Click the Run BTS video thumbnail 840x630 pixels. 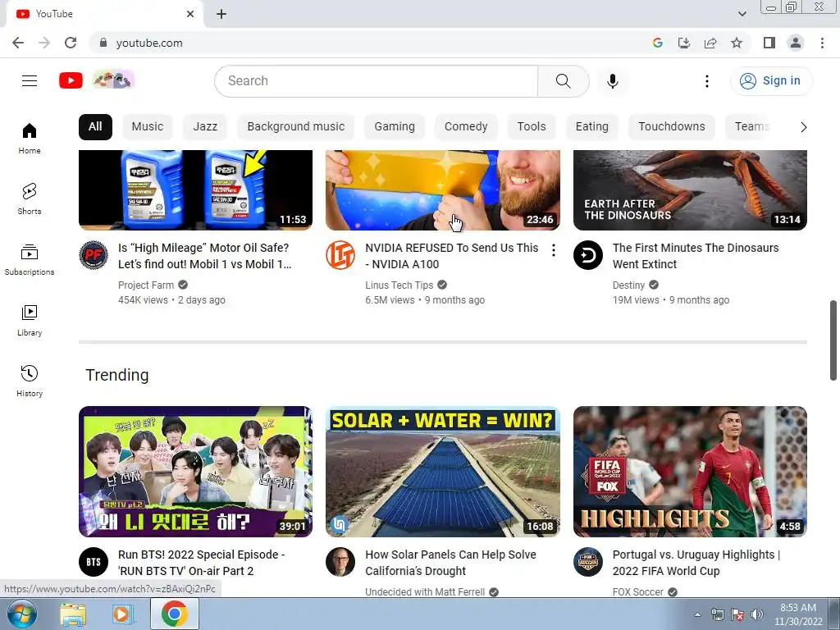(x=195, y=472)
